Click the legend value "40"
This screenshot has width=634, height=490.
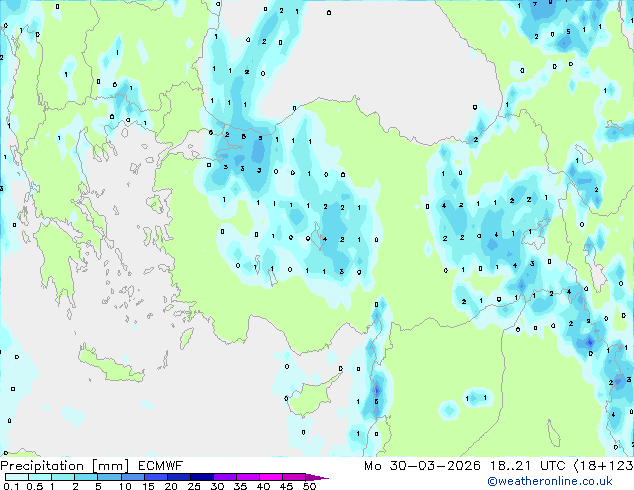click(263, 486)
